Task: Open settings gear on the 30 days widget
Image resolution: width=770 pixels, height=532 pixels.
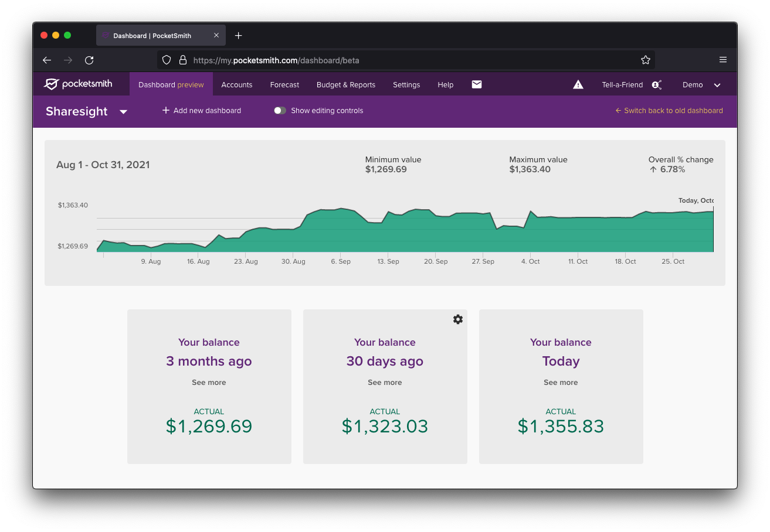Action: (457, 319)
